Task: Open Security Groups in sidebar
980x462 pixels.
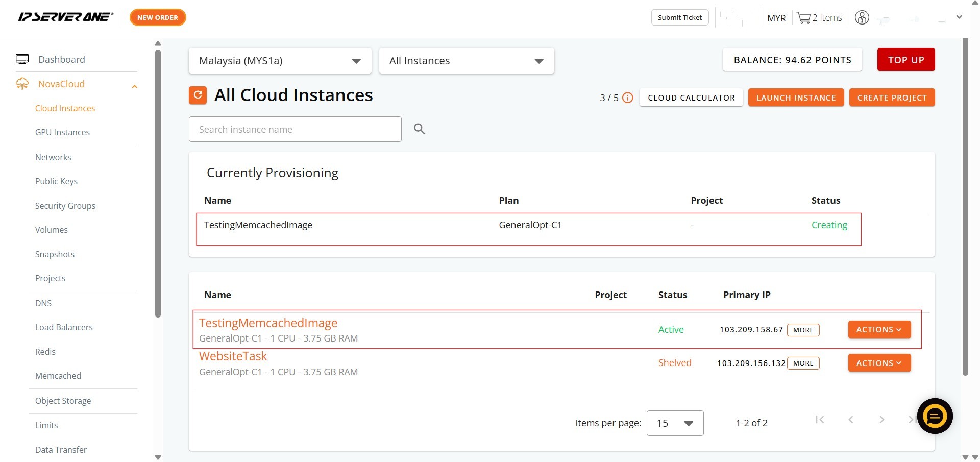Action: coord(65,206)
